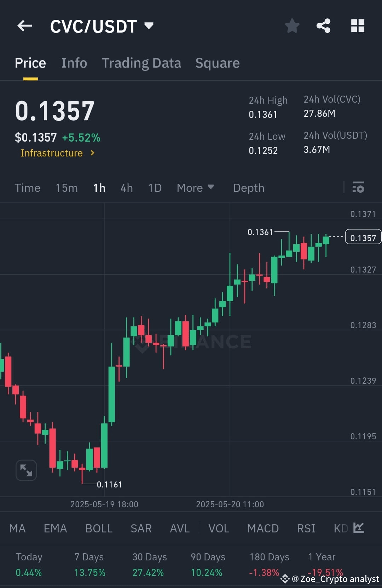Open chart settings icon next to Depth
Viewport: 382px width, 588px height.
click(358, 188)
